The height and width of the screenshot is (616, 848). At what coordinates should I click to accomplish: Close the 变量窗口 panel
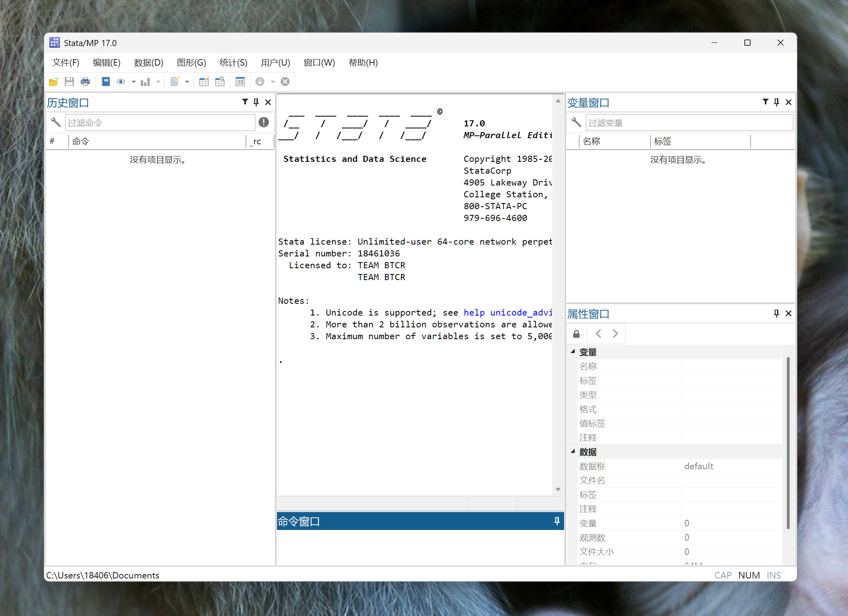click(x=788, y=102)
